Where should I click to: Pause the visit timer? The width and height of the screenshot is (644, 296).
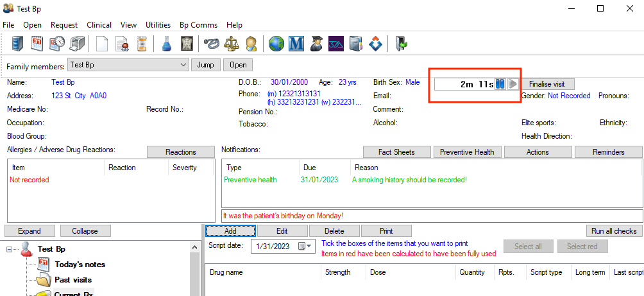pos(500,84)
